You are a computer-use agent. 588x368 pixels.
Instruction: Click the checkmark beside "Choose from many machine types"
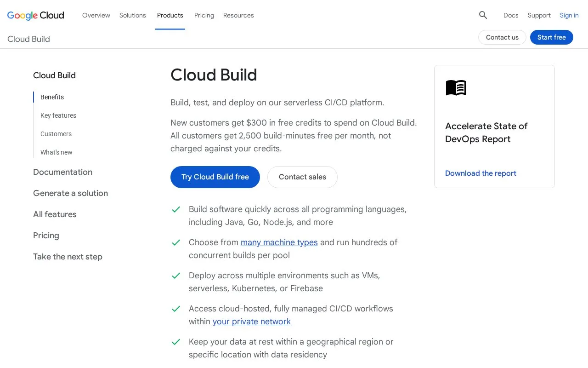point(176,242)
